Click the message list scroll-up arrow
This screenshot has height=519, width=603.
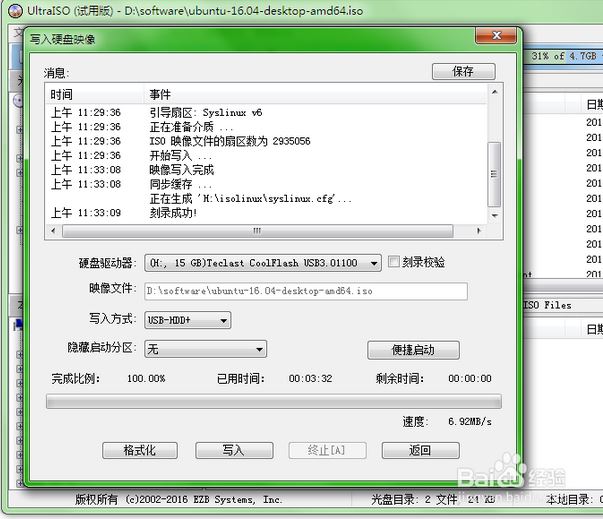[x=495, y=91]
